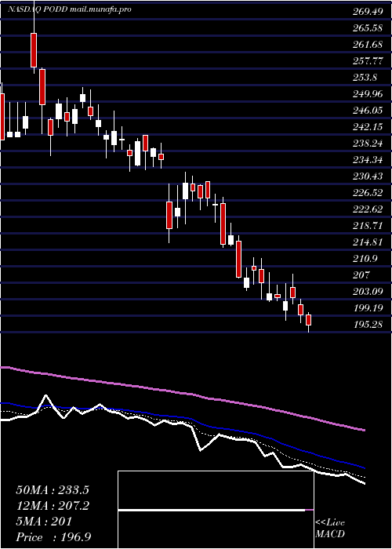Click the <<Live MACD label
392x549 pixels.
[330, 529]
